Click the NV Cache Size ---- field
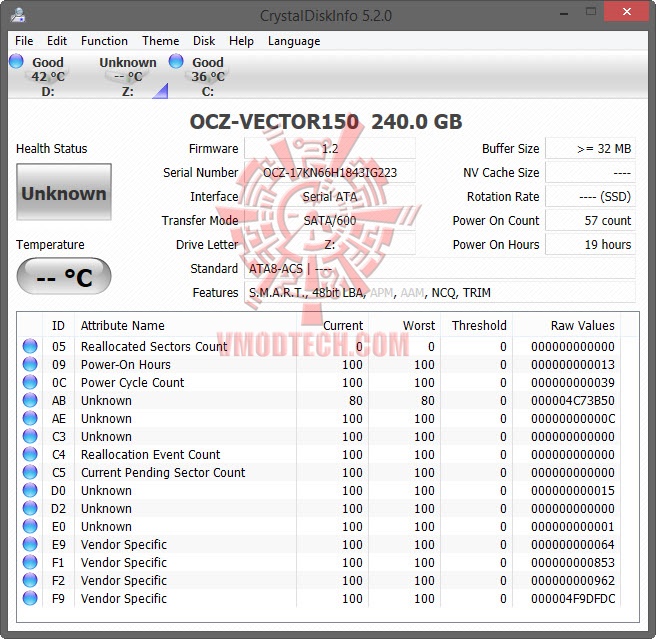This screenshot has width=656, height=639. [590, 172]
